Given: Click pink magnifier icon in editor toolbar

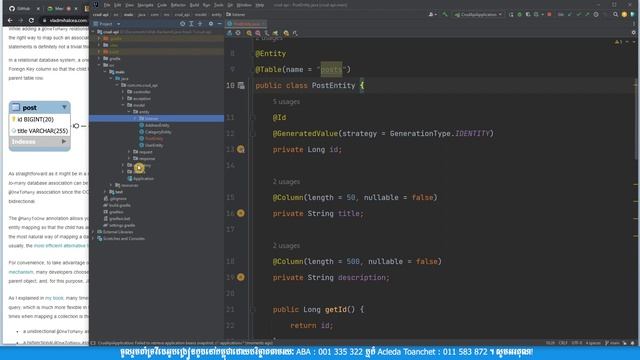Looking at the screenshot, I should coord(258,33).
